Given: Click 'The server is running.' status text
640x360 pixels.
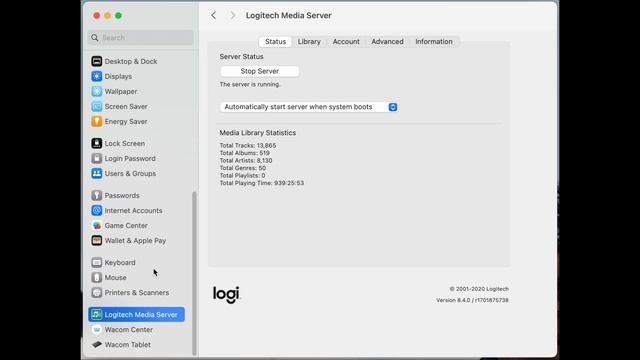Looking at the screenshot, I should click(250, 84).
